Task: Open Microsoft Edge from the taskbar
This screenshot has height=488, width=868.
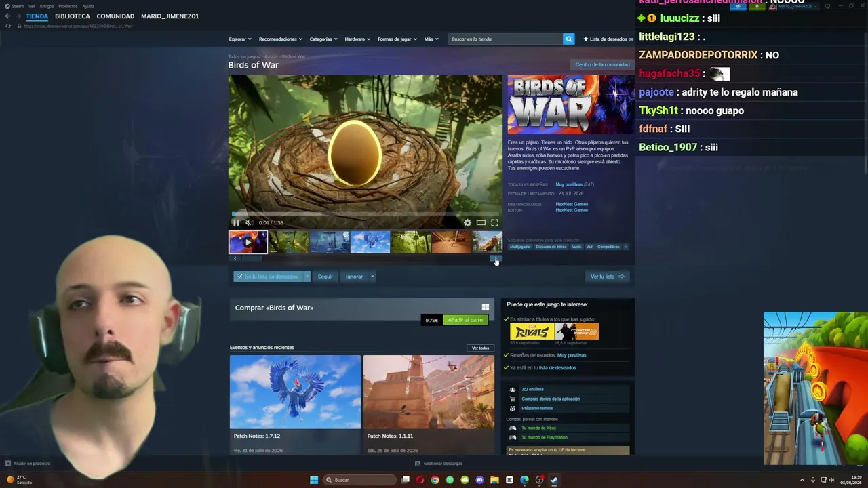Action: click(524, 480)
